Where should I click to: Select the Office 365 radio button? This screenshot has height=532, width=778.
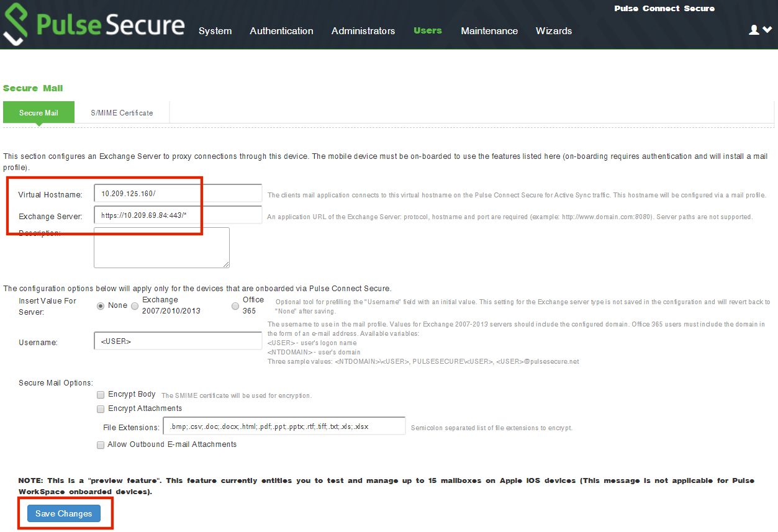(235, 306)
